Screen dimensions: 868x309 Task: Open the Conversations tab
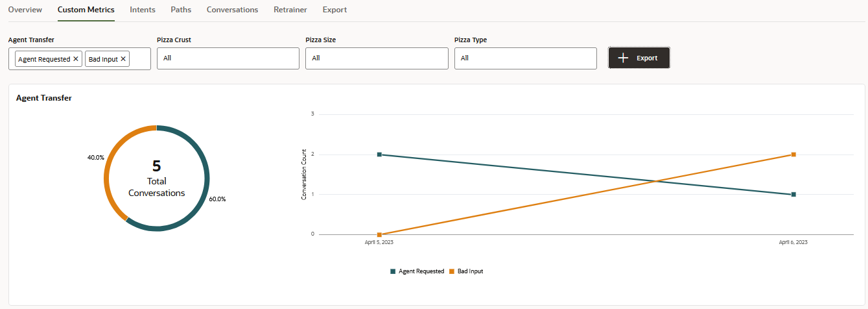232,10
